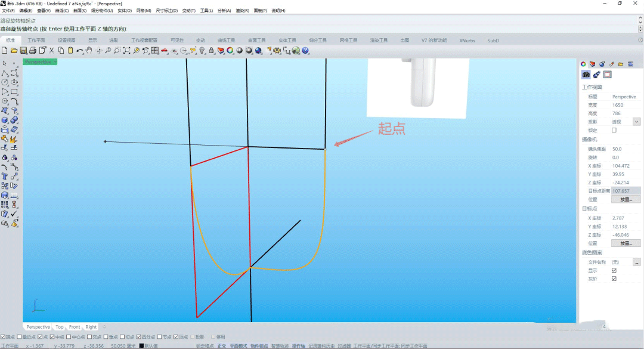This screenshot has height=349, width=644.
Task: Enable the 最近点 osnap checkbox
Action: [x=18, y=336]
